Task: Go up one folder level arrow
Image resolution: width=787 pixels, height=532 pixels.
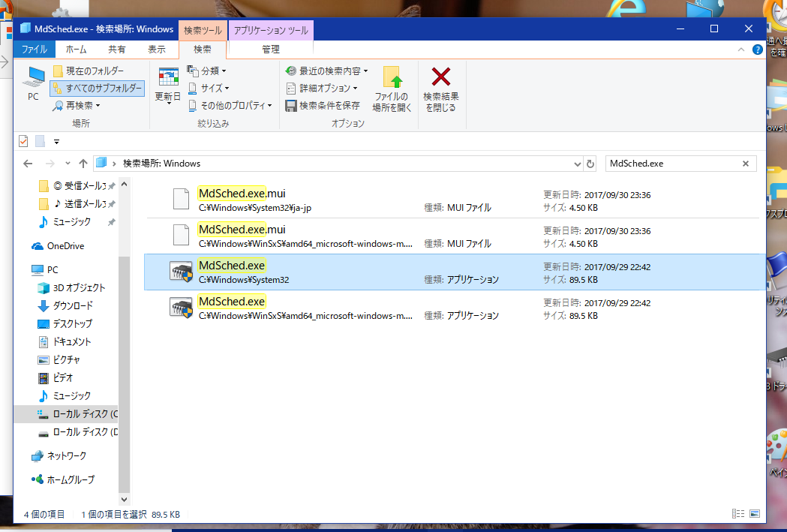Action: coord(83,164)
